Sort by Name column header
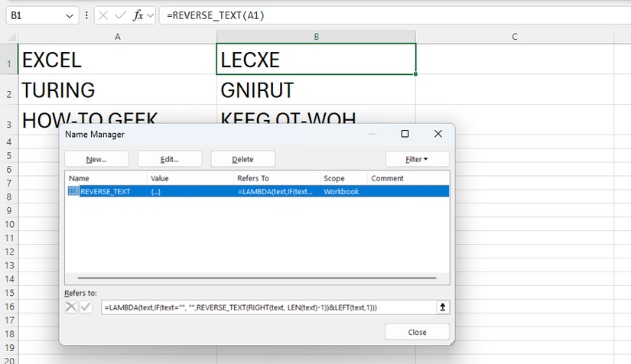Screen dimensions: 631x364 (106, 178)
